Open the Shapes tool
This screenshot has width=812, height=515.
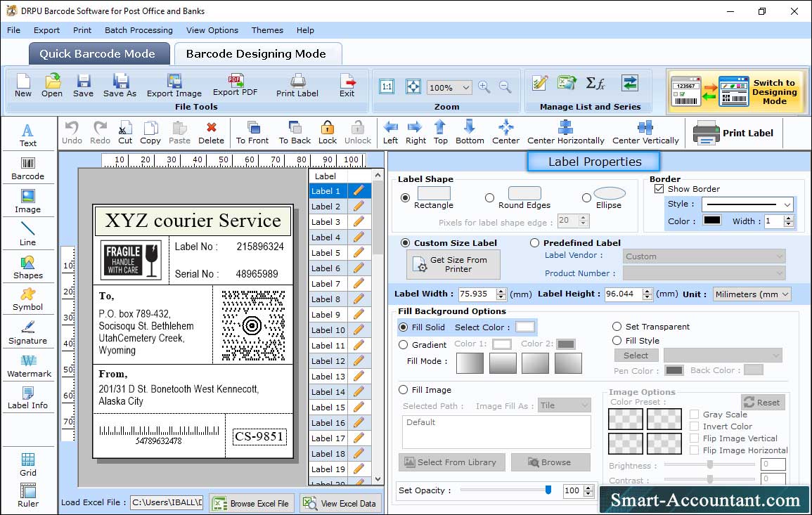click(28, 267)
